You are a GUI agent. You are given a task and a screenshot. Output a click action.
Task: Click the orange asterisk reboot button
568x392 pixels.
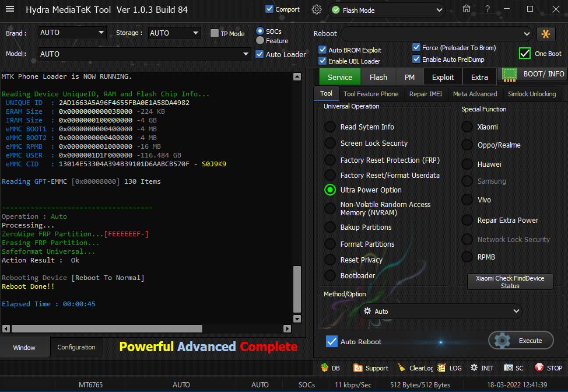point(545,34)
